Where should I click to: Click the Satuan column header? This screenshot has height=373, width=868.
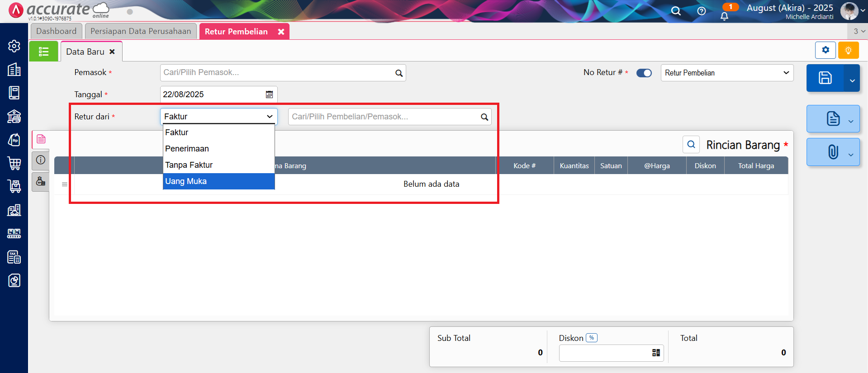[x=611, y=165]
